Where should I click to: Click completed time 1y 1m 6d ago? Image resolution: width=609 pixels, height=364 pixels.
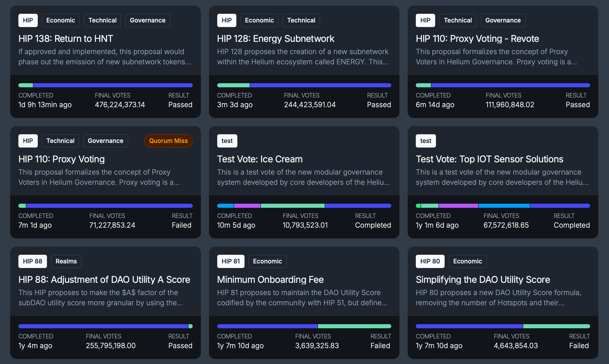click(437, 225)
